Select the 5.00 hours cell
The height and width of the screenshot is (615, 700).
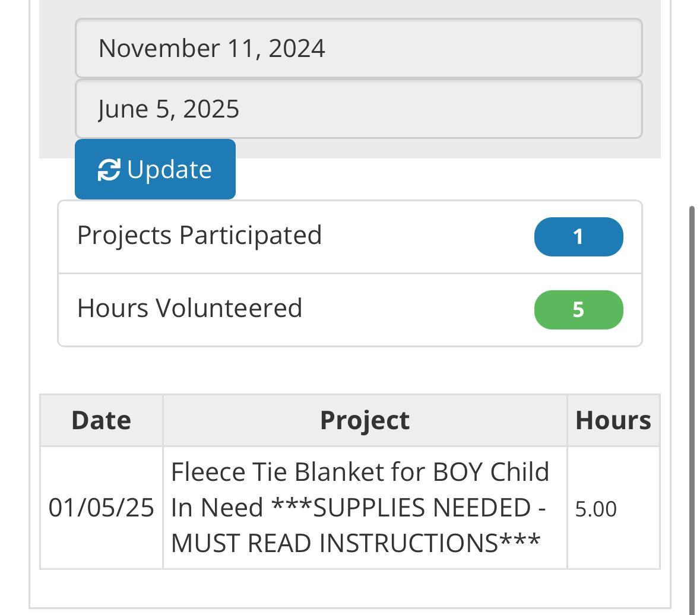pos(596,509)
